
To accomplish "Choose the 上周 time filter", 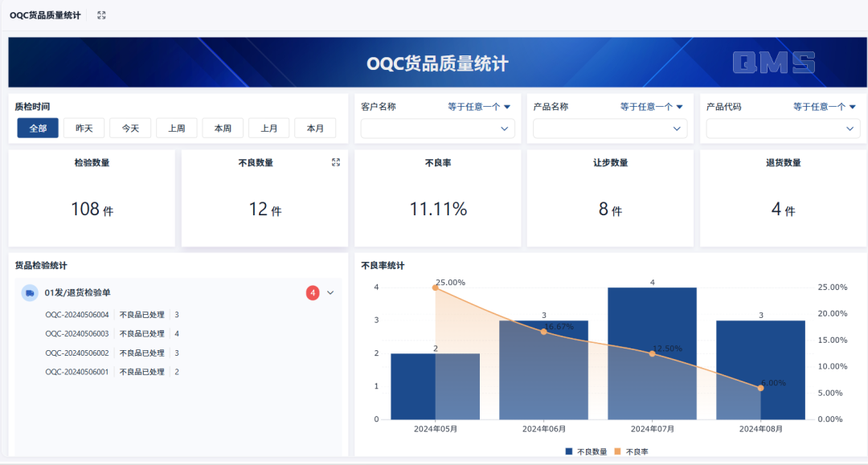I will click(177, 128).
